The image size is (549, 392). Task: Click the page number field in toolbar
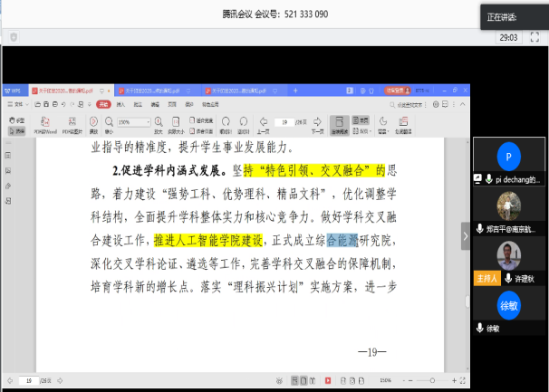tap(285, 121)
